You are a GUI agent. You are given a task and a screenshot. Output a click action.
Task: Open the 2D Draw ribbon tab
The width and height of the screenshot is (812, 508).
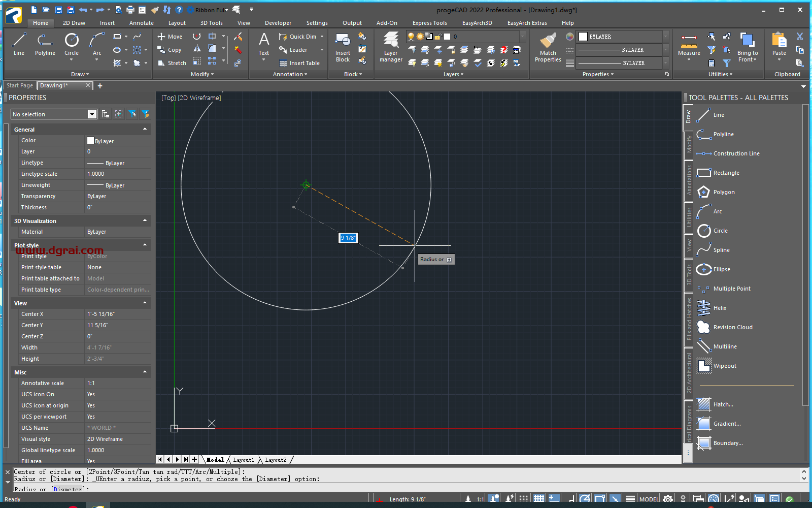(74, 23)
